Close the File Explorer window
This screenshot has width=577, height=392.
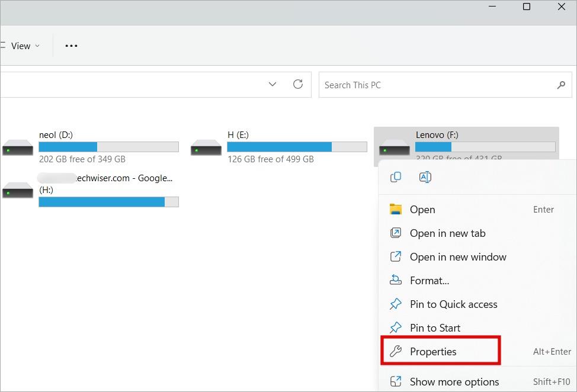[x=562, y=7]
